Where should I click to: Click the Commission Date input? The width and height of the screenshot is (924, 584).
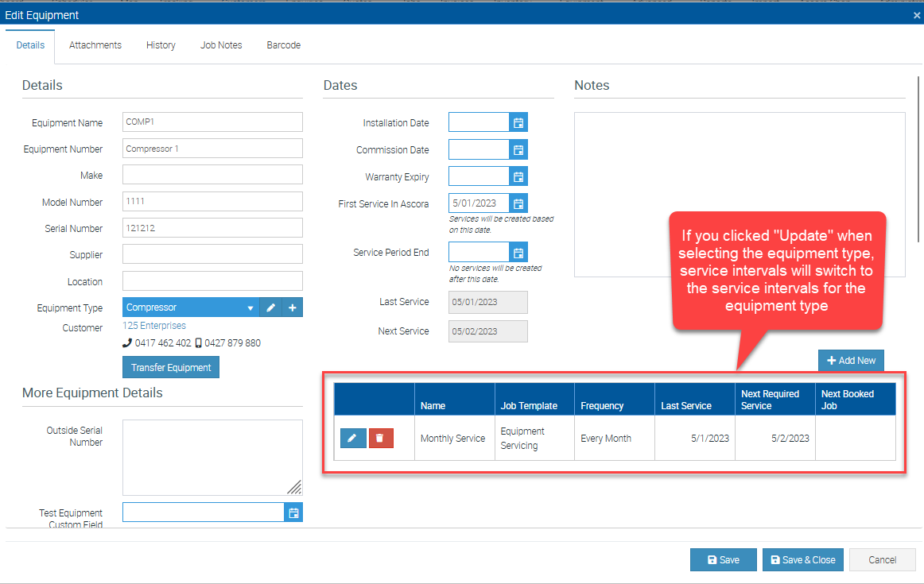[479, 149]
